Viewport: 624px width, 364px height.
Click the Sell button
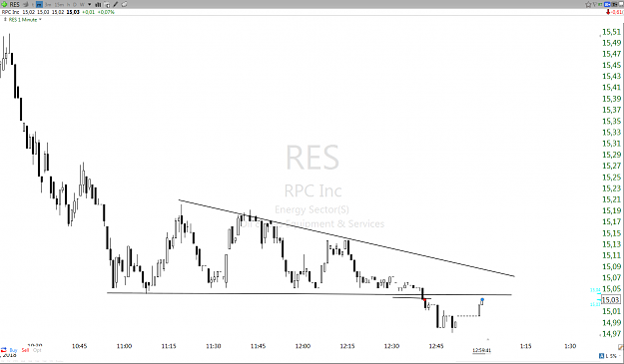coord(25,350)
